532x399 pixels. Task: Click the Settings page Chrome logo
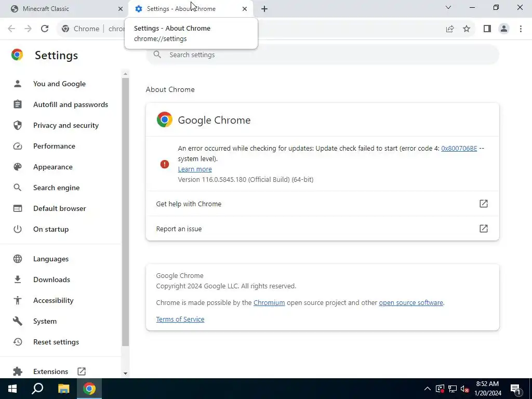[17, 55]
